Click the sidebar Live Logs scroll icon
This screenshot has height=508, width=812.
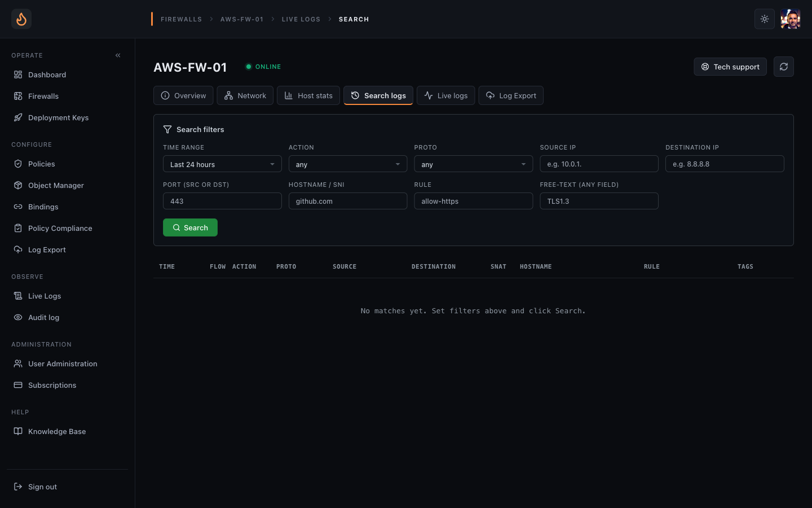pos(18,296)
